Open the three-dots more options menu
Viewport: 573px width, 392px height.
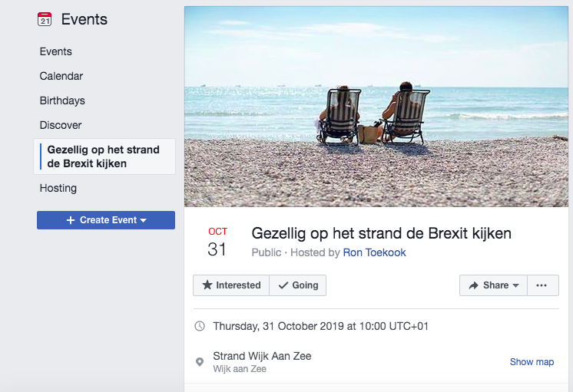pos(542,285)
